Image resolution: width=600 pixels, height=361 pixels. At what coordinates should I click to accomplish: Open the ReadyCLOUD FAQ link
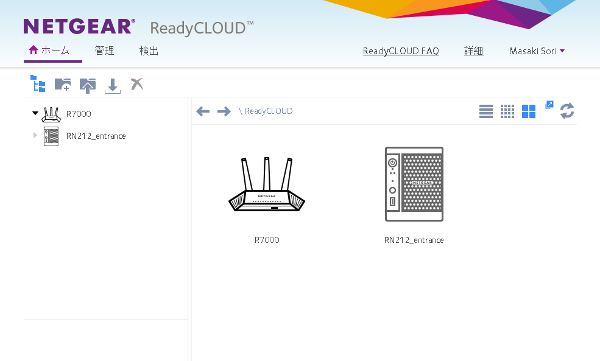(401, 51)
